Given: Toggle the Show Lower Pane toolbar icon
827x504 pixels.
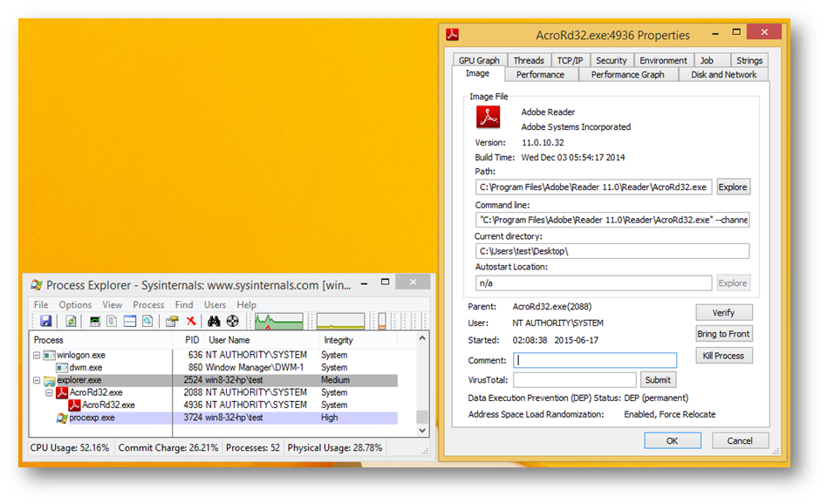Looking at the screenshot, I should [x=130, y=322].
